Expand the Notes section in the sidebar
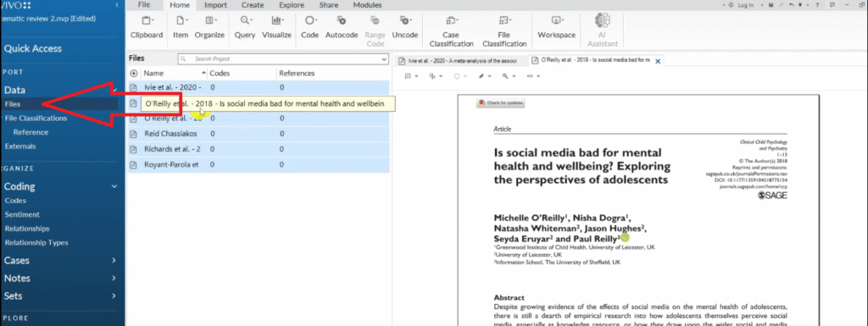Screen dimensions: 868x326 click(x=114, y=278)
